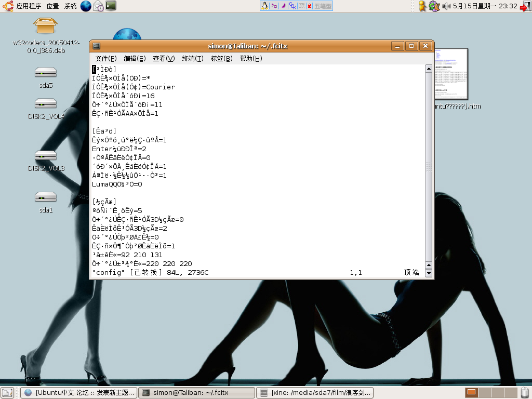532x399 pixels.
Task: Click the text 84L, 2736C in status line
Action: (188, 272)
